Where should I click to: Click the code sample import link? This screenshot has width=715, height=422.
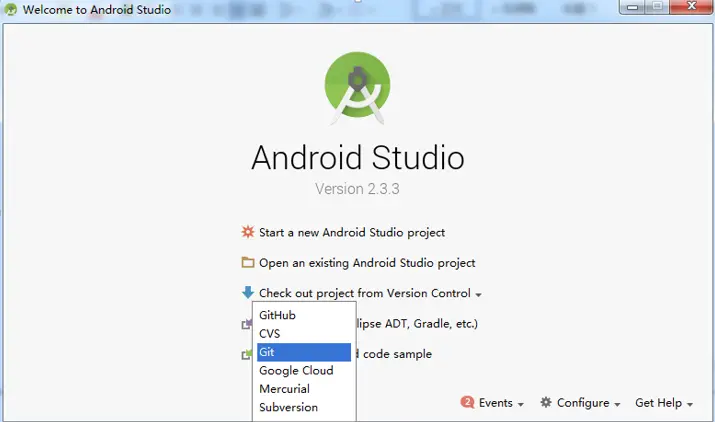click(x=394, y=354)
